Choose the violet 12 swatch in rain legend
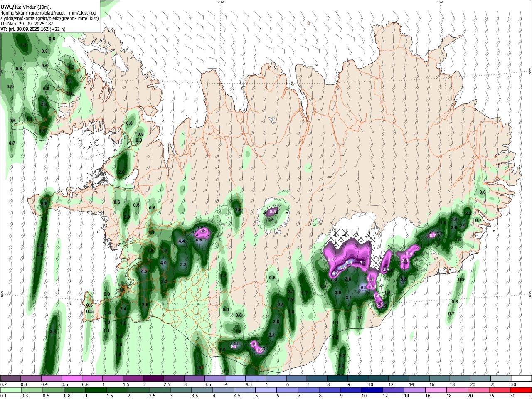This screenshot has width=532, height=399. [x=392, y=390]
